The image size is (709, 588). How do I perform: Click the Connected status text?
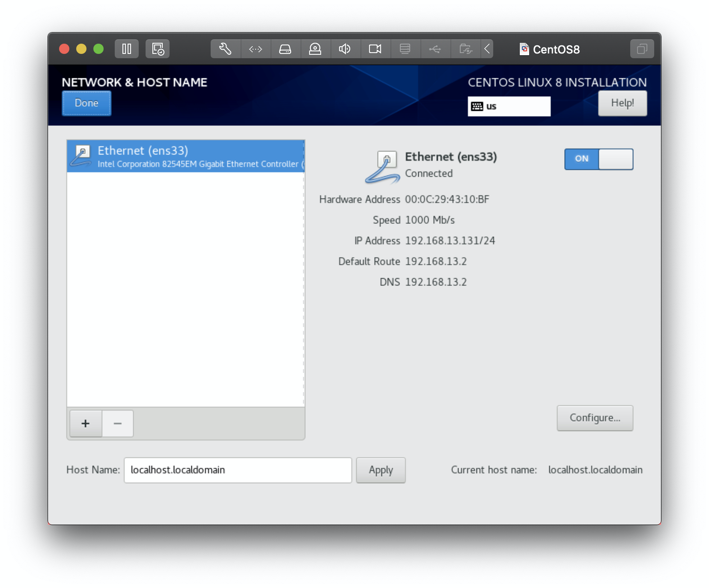point(429,173)
